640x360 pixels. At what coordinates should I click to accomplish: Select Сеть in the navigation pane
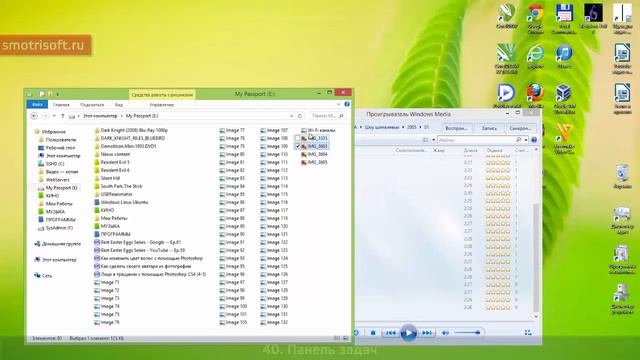(47, 276)
